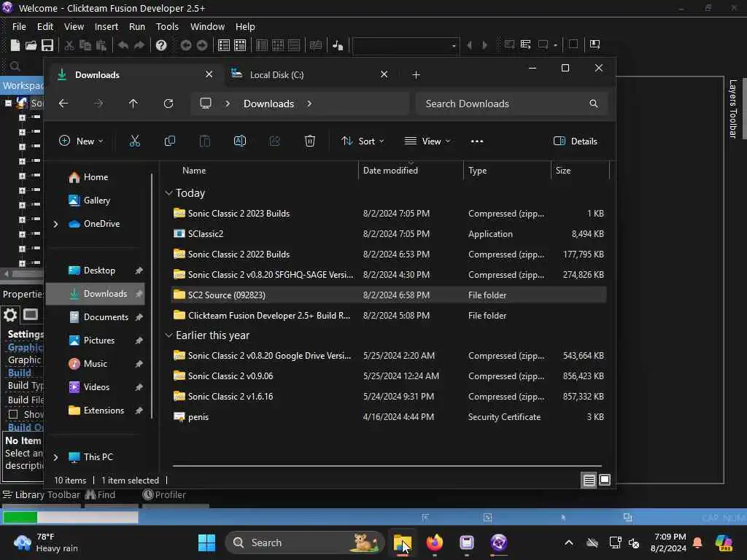Open the Insert menu in Fusion

pyautogui.click(x=107, y=27)
